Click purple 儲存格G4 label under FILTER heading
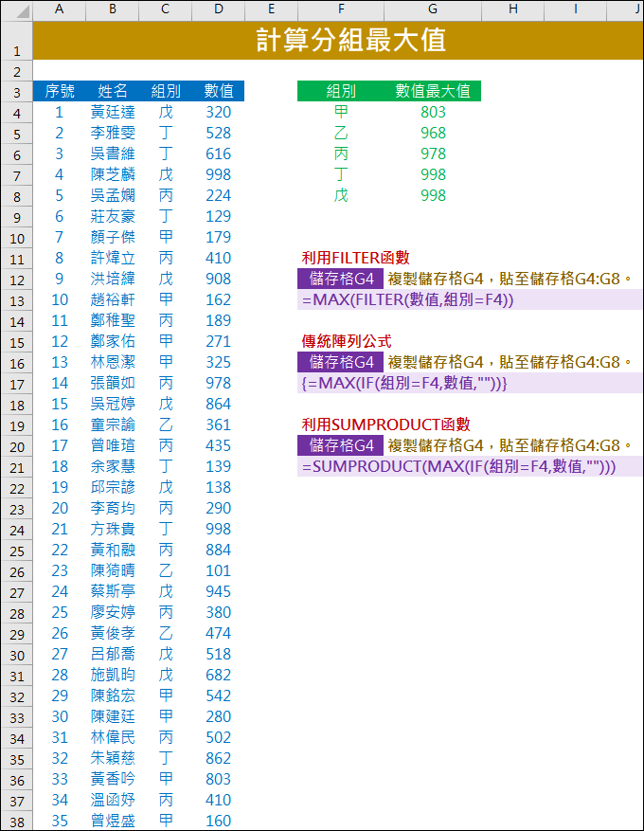Screen dimensions: 644x831 pyautogui.click(x=341, y=279)
